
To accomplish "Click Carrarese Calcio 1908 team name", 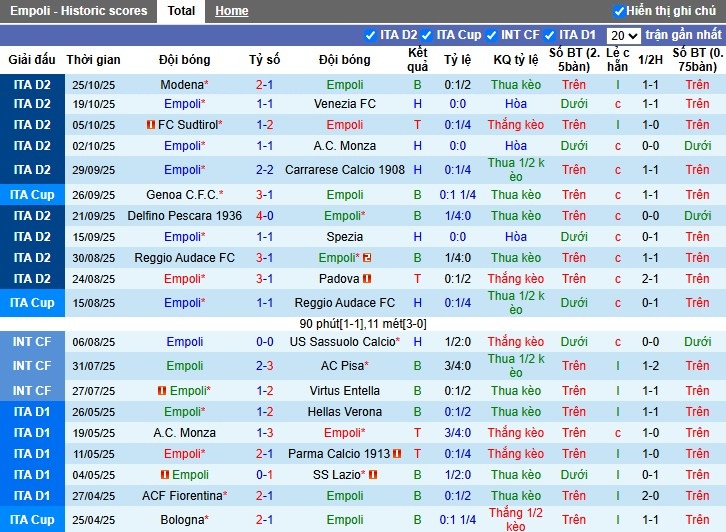I will (344, 170).
